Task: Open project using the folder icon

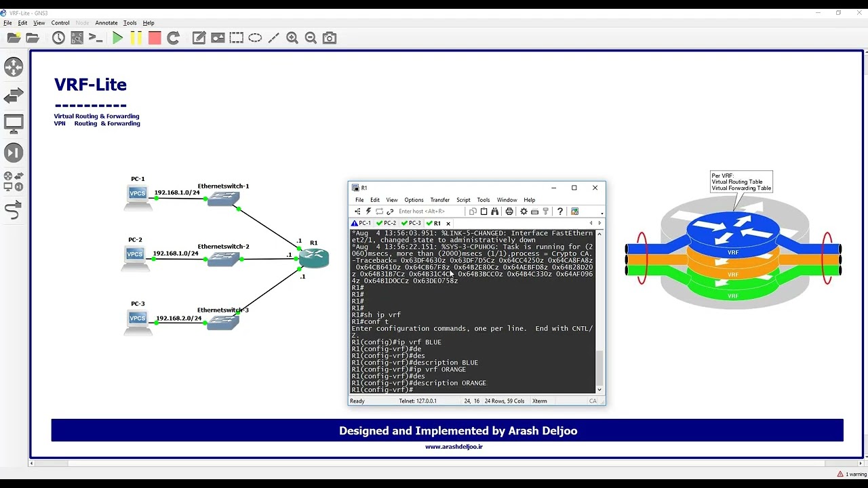Action: (33, 38)
